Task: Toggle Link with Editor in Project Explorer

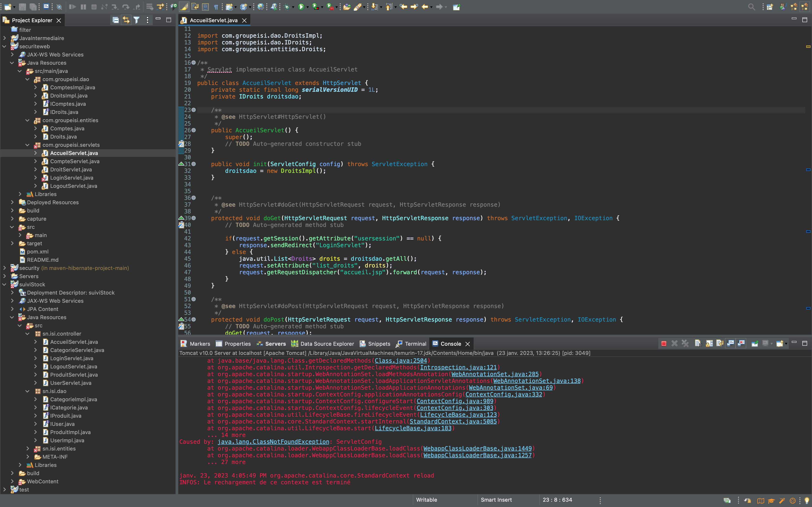Action: point(126,20)
